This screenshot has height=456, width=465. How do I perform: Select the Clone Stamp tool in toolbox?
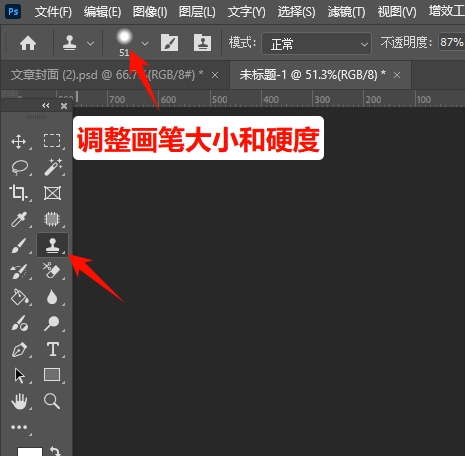tap(52, 245)
